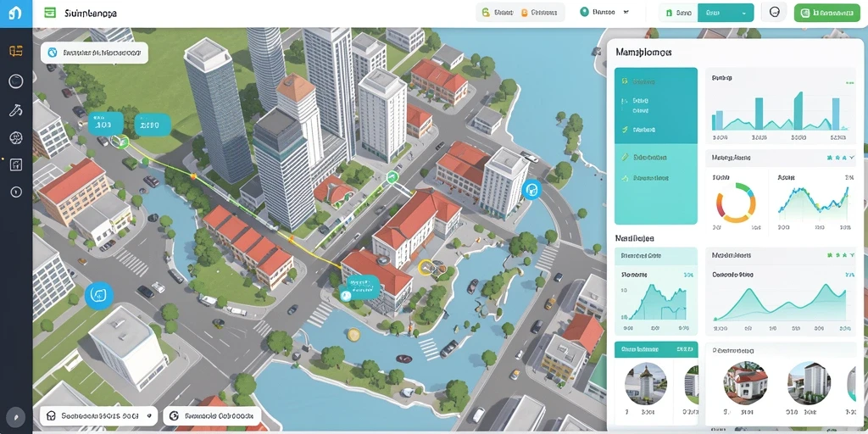This screenshot has height=434, width=868.
Task: Open the square chart icon in sidebar
Action: tap(15, 164)
